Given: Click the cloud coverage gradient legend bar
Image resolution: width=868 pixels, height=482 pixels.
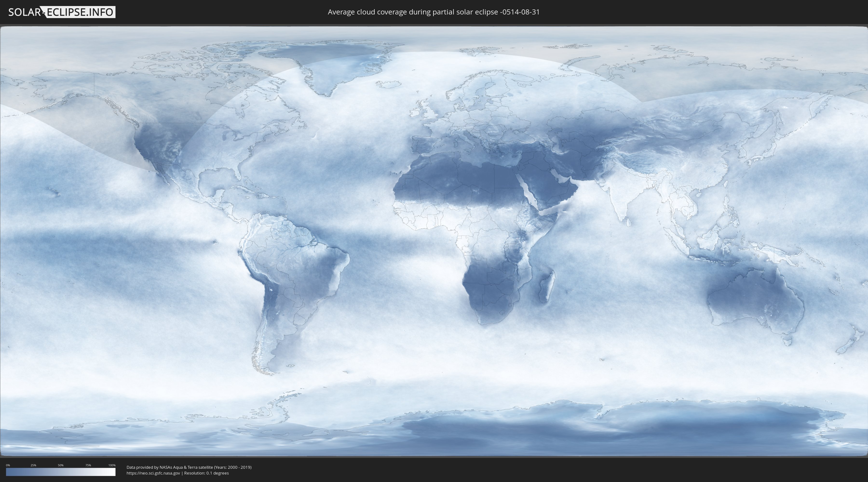Looking at the screenshot, I should click(x=61, y=472).
